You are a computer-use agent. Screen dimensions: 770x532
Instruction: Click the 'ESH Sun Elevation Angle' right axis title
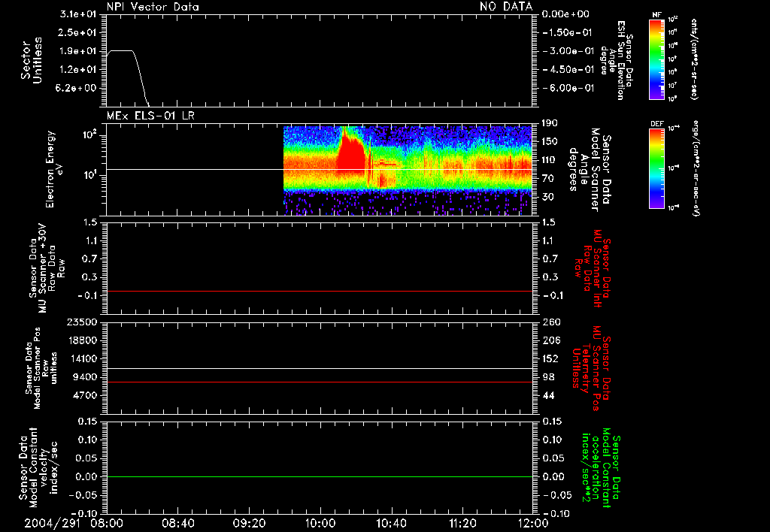[616, 60]
